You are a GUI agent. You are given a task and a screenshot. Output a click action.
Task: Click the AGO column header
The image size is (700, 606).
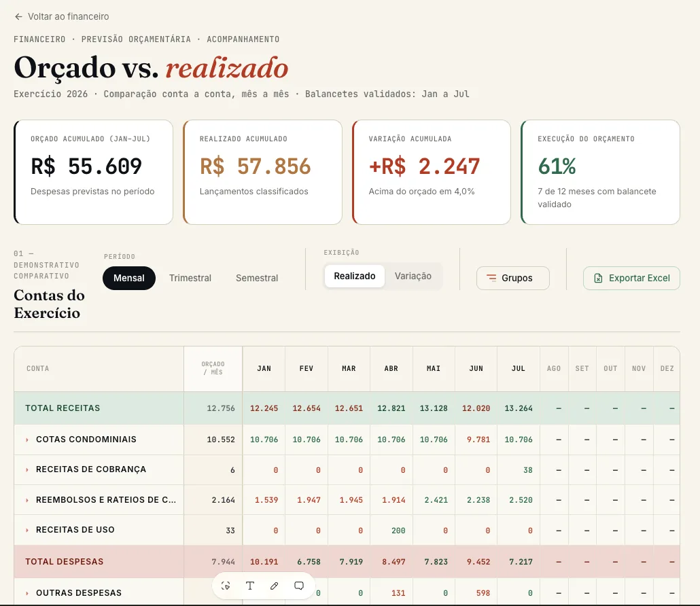coord(554,369)
